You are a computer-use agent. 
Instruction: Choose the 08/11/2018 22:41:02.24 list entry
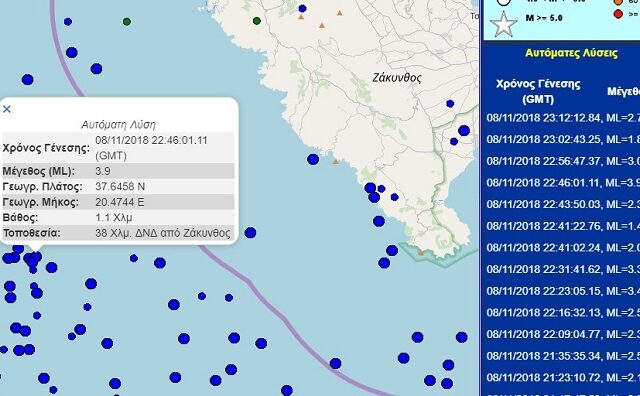pos(563,248)
